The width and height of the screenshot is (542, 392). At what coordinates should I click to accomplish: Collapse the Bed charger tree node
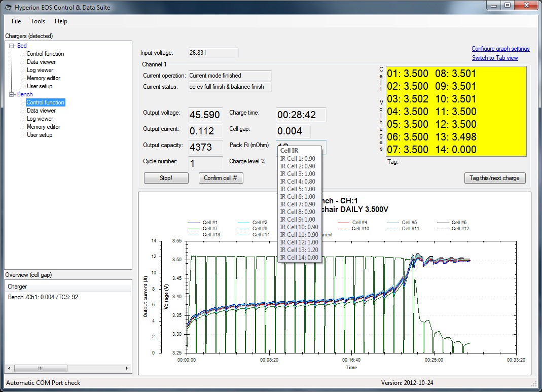point(12,46)
